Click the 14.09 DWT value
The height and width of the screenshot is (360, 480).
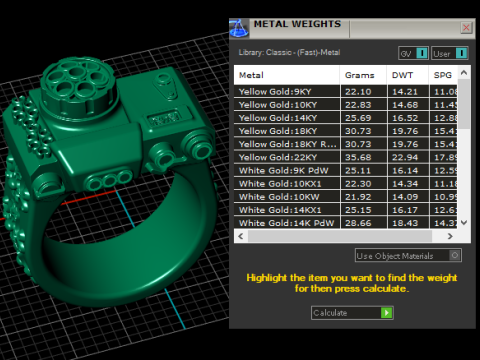click(405, 197)
